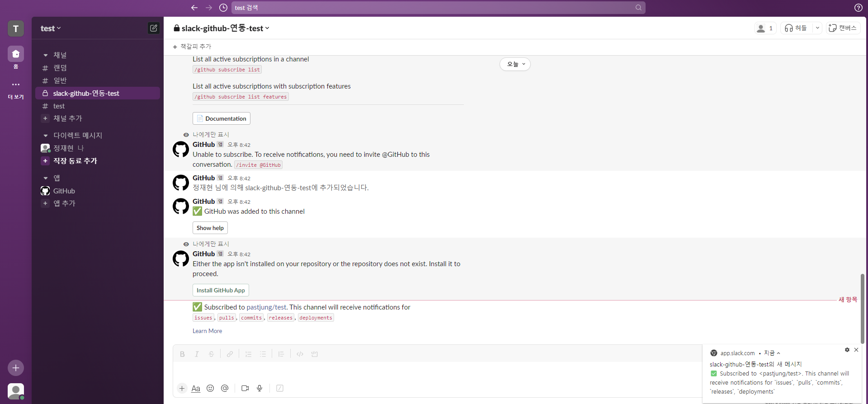Open the Learn More link
868x404 pixels.
(x=207, y=331)
